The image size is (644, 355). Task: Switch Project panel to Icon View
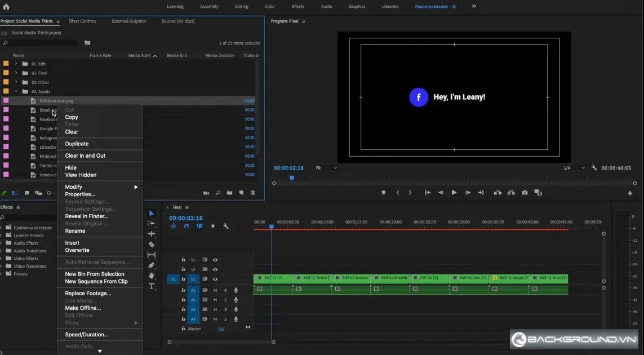click(26, 193)
